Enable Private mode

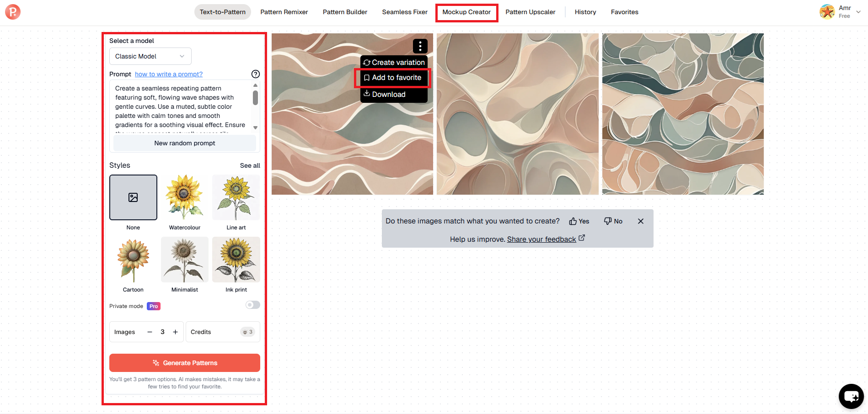252,305
